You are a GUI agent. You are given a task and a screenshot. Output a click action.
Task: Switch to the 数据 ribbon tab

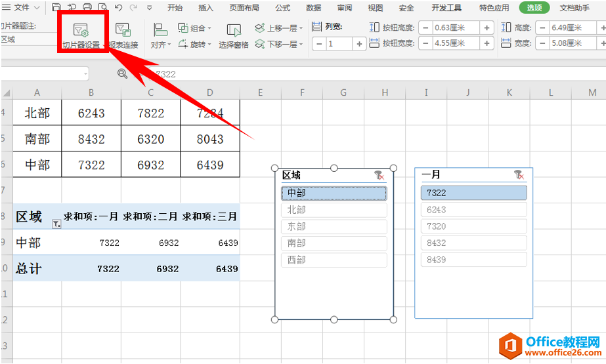[x=313, y=8]
